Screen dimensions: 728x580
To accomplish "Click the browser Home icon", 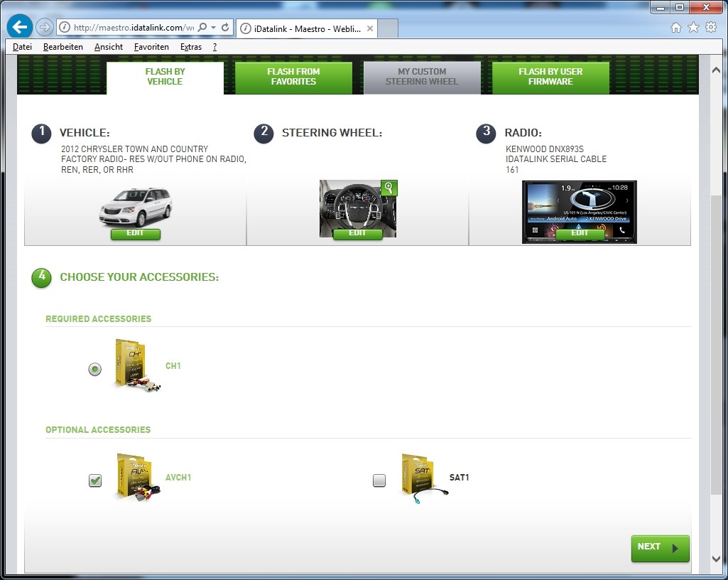I will click(x=676, y=28).
